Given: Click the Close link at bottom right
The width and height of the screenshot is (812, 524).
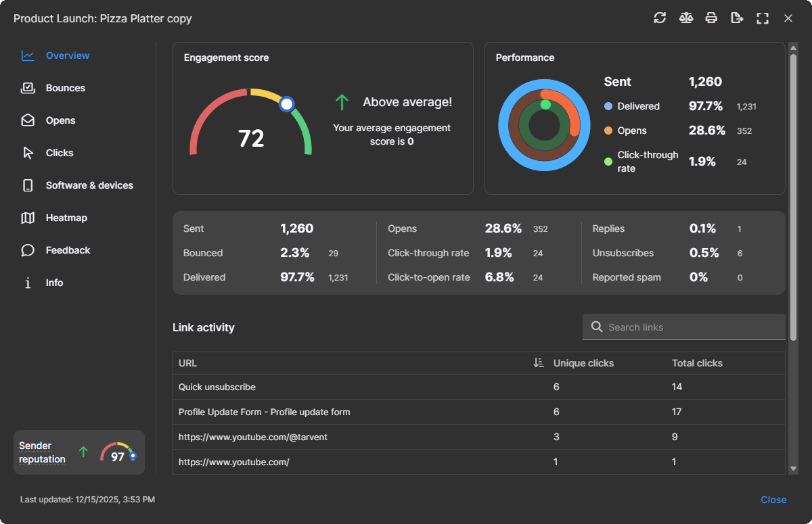Looking at the screenshot, I should (x=773, y=500).
